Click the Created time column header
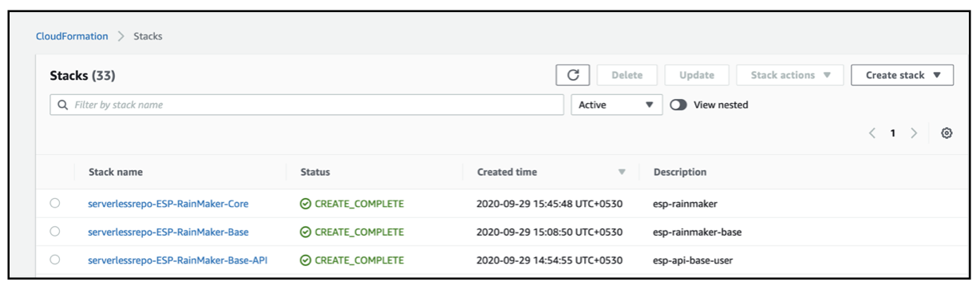 point(507,172)
